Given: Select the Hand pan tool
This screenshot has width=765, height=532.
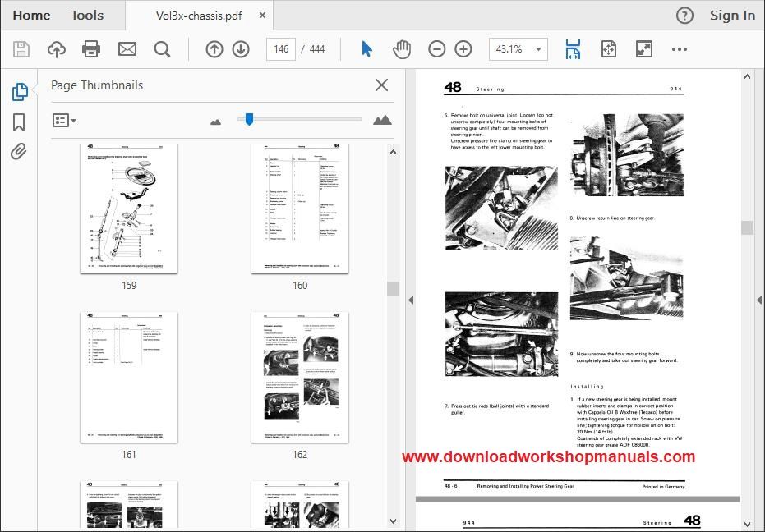Looking at the screenshot, I should 402,49.
